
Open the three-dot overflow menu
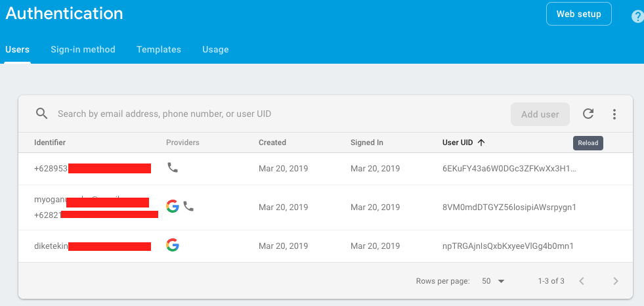tap(614, 114)
